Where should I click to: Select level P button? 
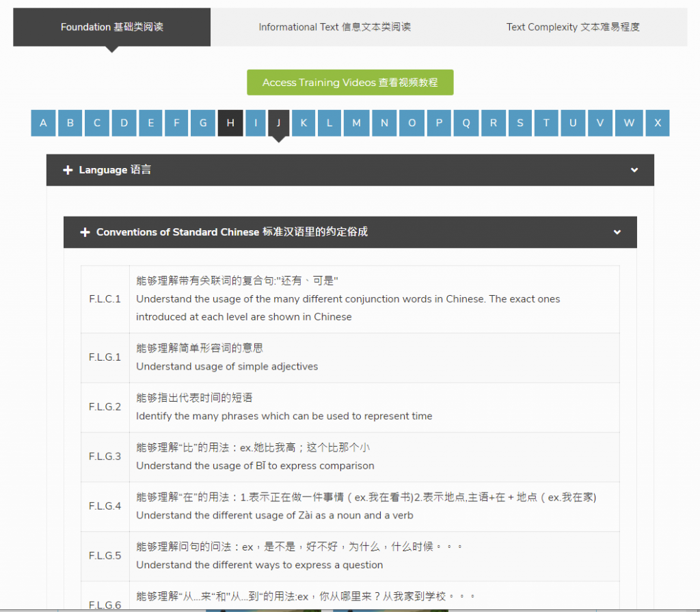(x=439, y=123)
